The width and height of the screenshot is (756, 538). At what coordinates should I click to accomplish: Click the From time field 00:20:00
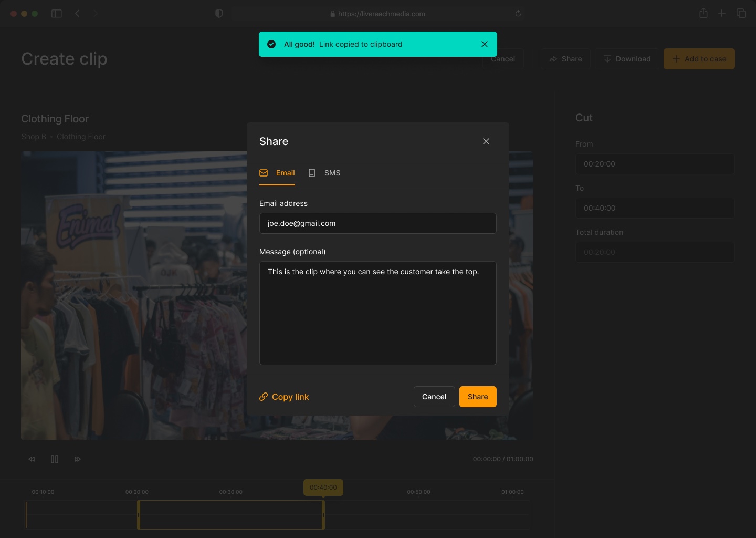tap(655, 164)
